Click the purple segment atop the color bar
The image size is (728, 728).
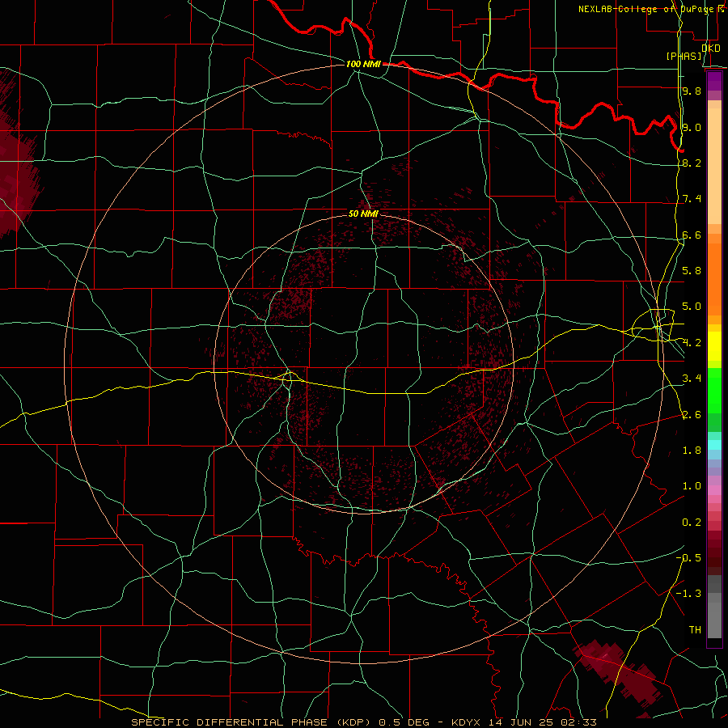coord(714,81)
